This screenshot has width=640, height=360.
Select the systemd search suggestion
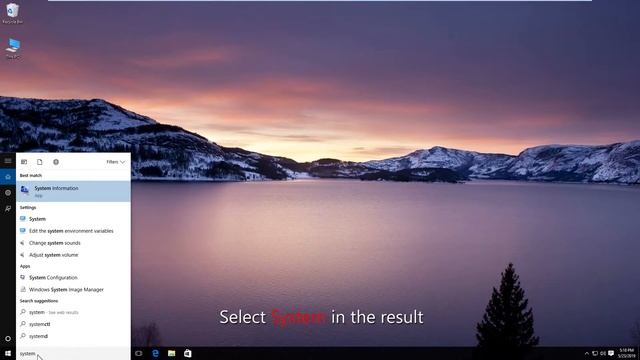(73, 336)
